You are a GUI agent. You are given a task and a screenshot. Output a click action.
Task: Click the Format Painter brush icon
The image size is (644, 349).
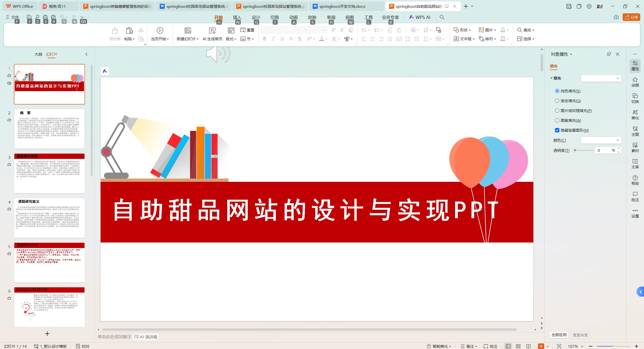(115, 31)
